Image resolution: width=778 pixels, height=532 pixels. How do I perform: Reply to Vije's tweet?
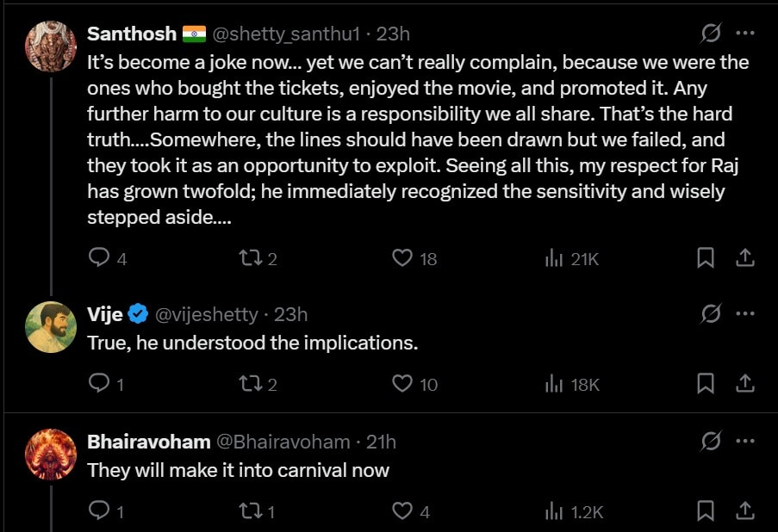pos(100,384)
